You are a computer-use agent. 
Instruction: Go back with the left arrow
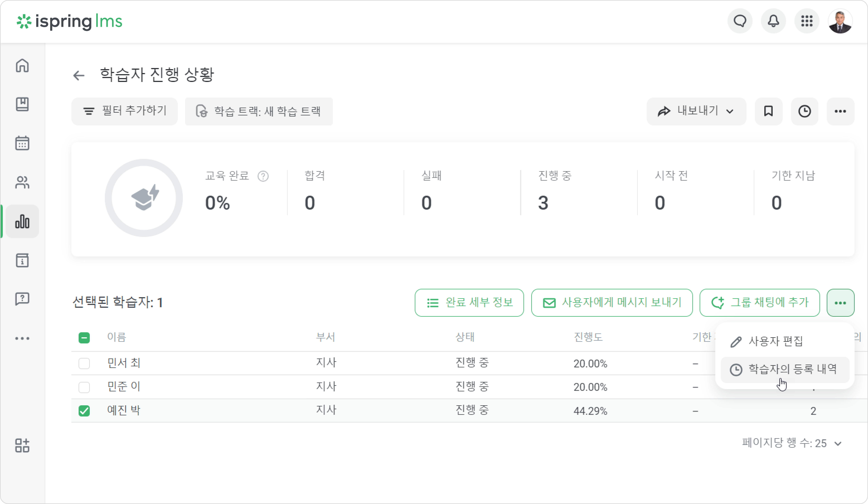click(79, 75)
